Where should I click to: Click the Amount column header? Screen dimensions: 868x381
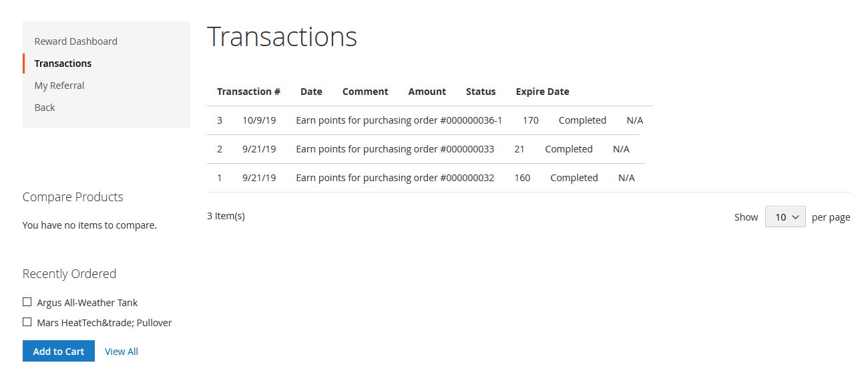pyautogui.click(x=427, y=92)
